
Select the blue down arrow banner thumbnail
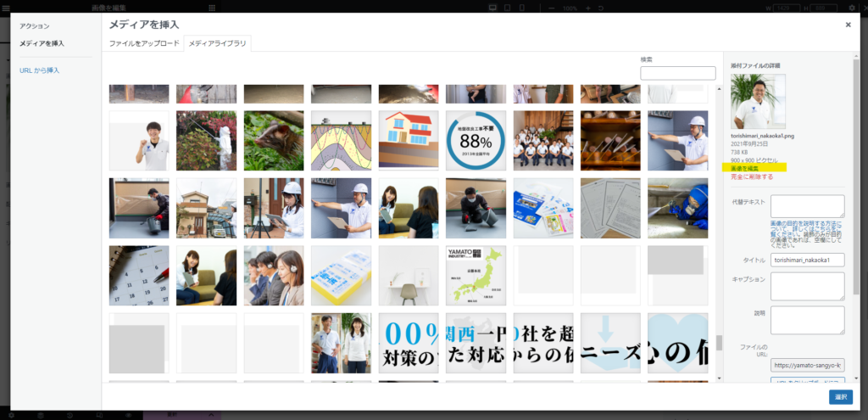tap(610, 344)
